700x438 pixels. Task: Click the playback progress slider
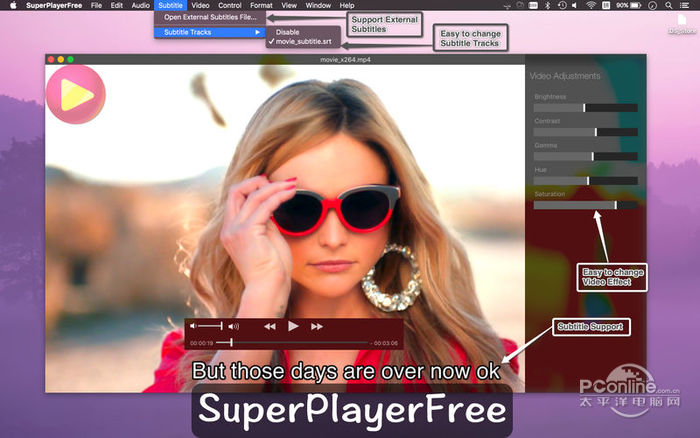pos(292,343)
